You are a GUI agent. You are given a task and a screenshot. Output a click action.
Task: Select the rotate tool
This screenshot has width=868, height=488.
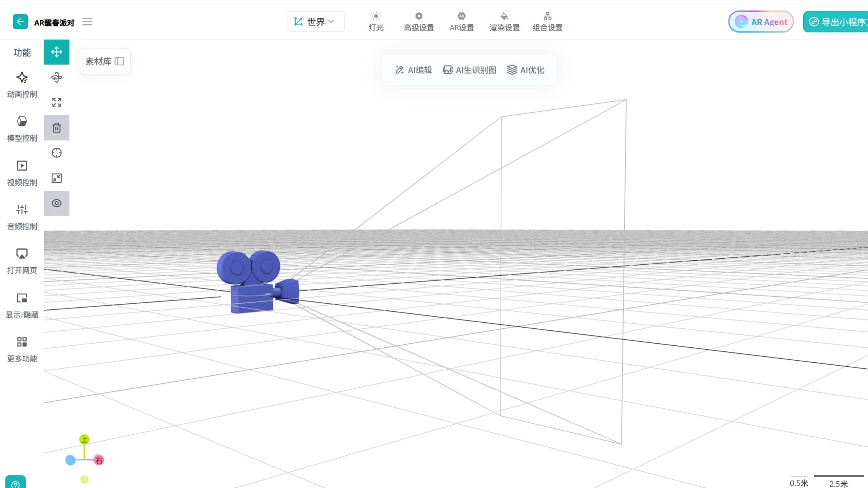[x=57, y=78]
